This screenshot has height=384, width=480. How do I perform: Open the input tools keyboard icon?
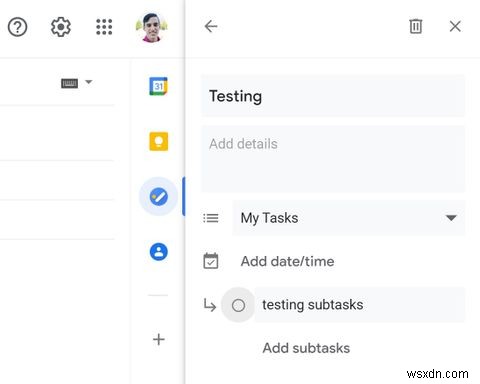click(69, 83)
